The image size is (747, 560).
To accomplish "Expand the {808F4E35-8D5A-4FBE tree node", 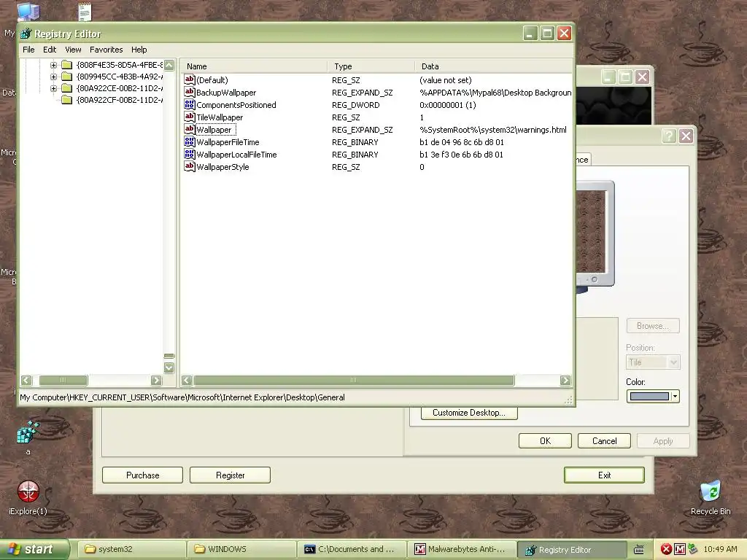I will [53, 65].
